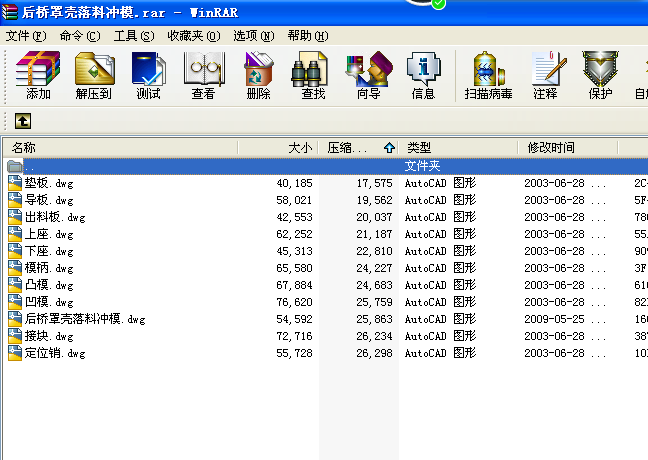Sort by the 大小 column header
Image resolution: width=648 pixels, height=460 pixels.
(x=278, y=148)
